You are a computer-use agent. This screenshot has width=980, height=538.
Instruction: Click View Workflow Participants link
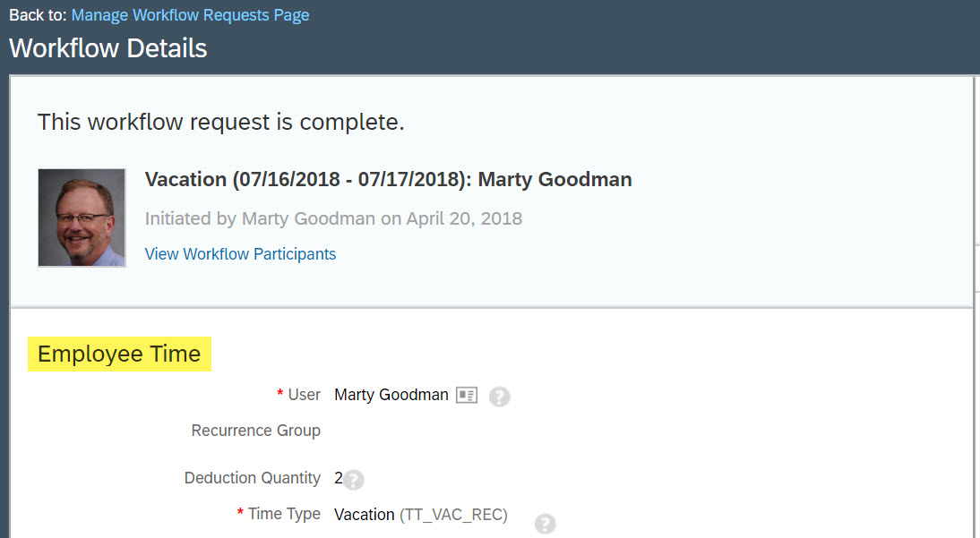click(x=240, y=254)
